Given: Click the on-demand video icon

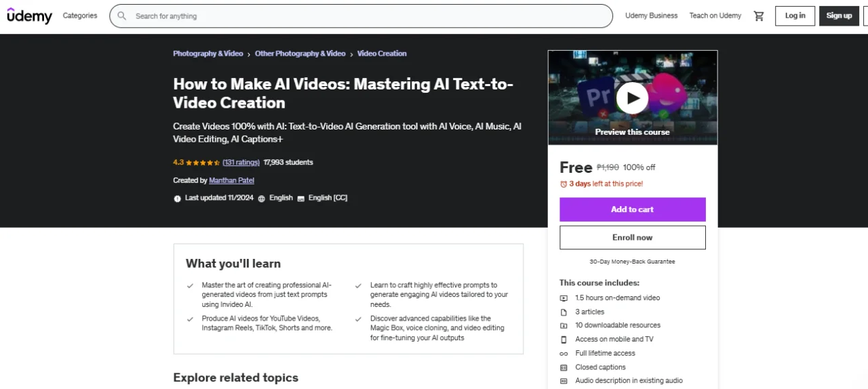Looking at the screenshot, I should click(x=564, y=298).
